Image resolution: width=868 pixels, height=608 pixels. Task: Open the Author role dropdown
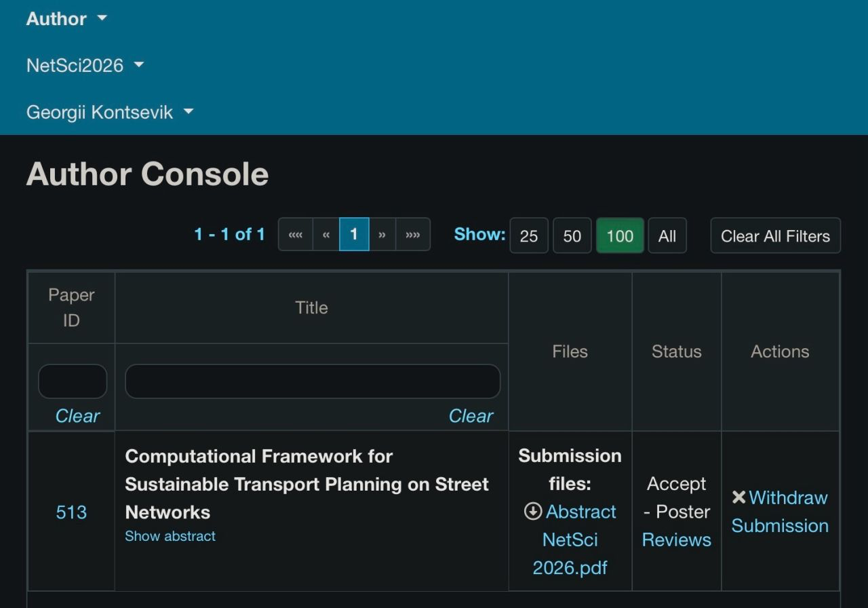[66, 19]
